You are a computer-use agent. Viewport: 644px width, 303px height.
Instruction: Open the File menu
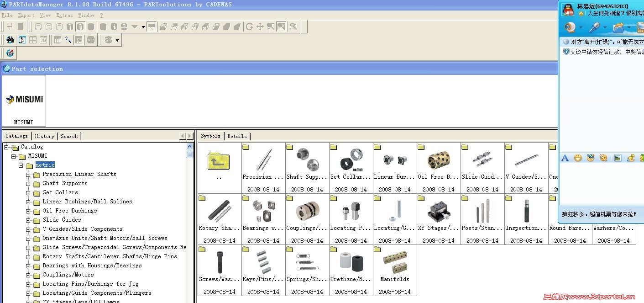point(7,15)
